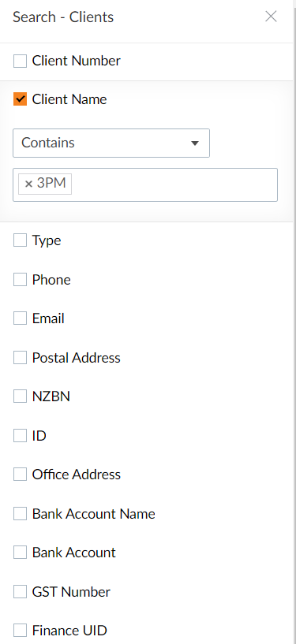The image size is (296, 644).
Task: Enable the Postal Address filter
Action: click(x=20, y=358)
